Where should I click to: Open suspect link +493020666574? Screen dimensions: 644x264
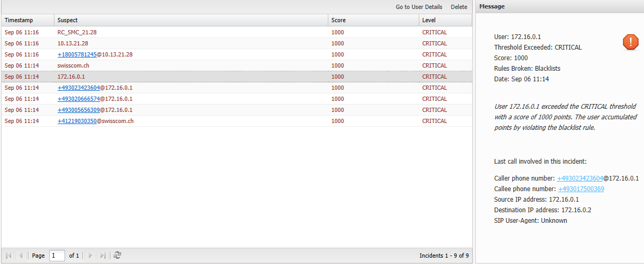(79, 99)
